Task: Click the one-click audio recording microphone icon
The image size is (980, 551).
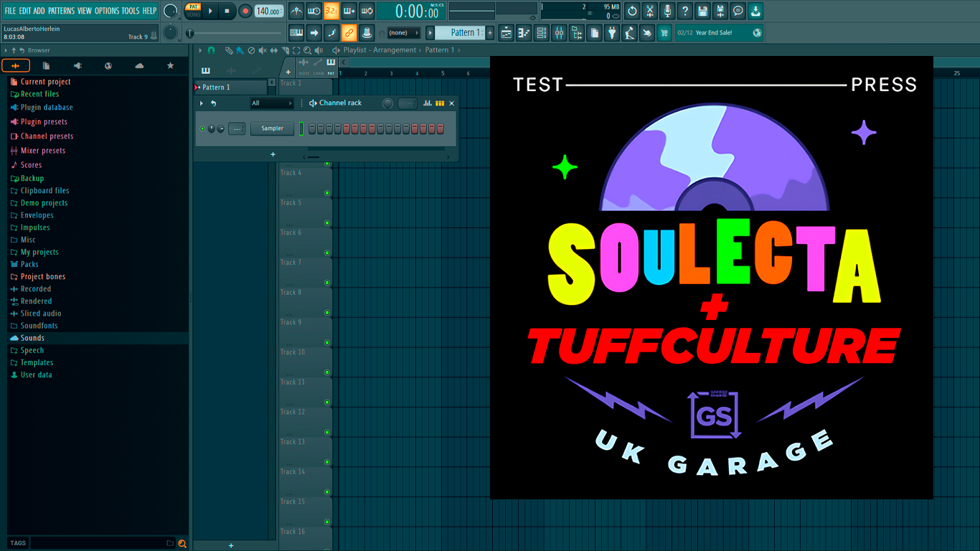Action: 667,11
